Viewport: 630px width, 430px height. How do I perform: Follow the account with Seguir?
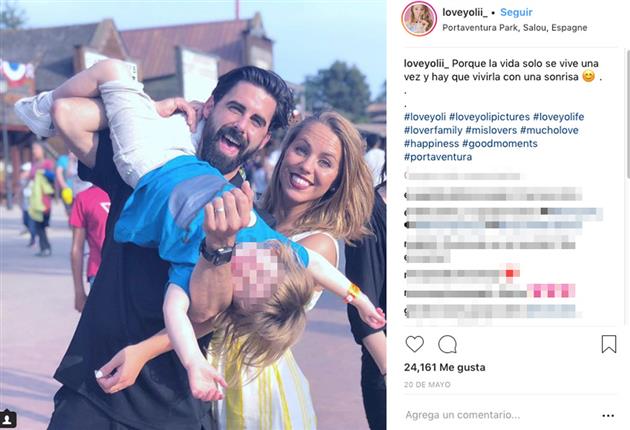point(516,12)
